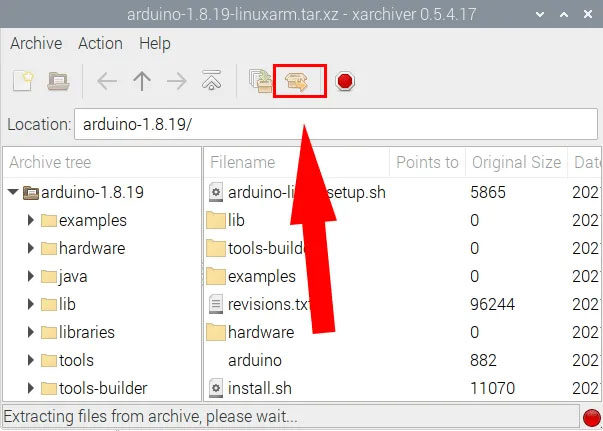Select tools-builder in the Archive tree
Screen dimensions: 603x431
tap(103, 389)
